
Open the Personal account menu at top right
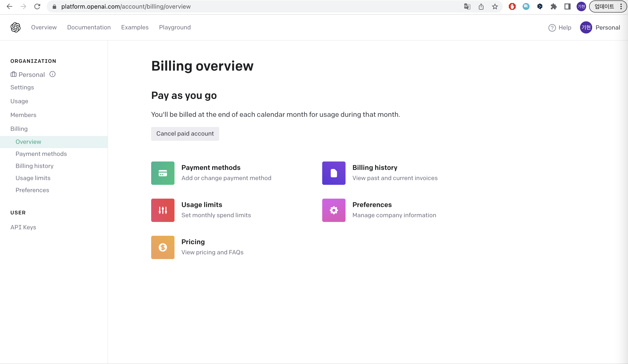coord(600,27)
